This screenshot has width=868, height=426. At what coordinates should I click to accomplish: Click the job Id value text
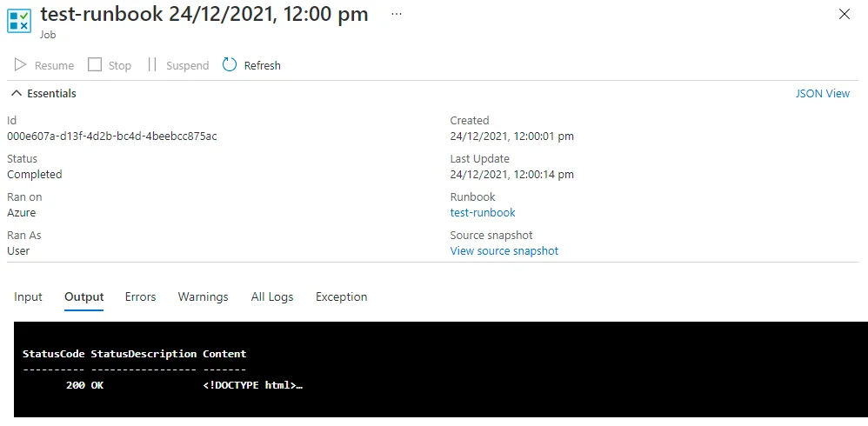[111, 136]
